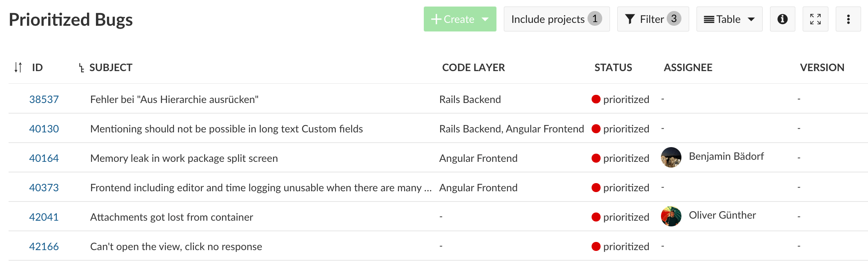Open the Include projects selector
Viewport: 868px width, 264px height.
click(x=556, y=19)
